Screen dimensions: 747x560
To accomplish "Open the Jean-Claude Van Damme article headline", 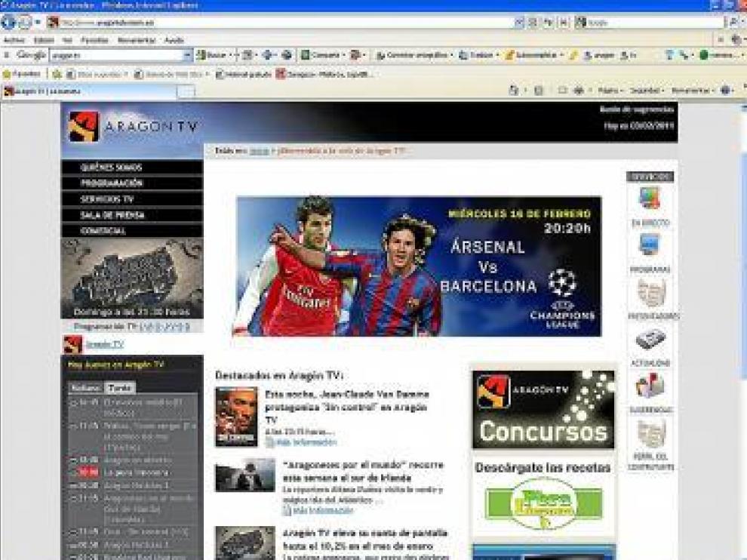I will (347, 407).
